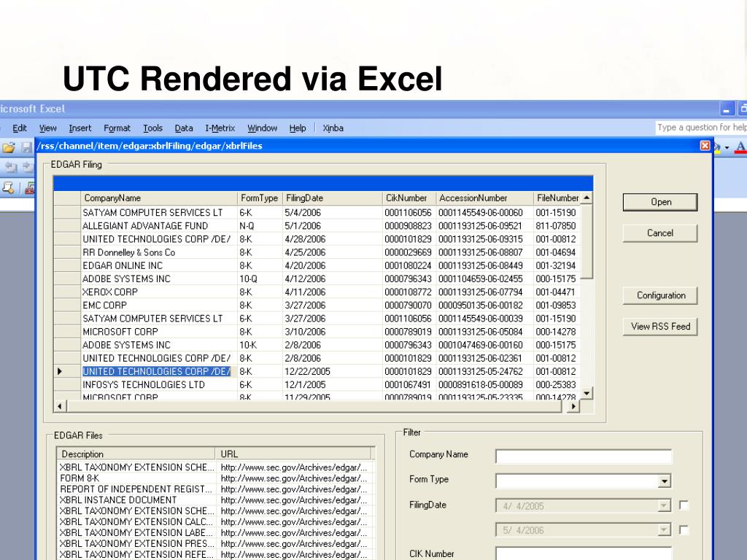Open the 5/4/2006 FilingDate dropdown
This screenshot has width=747, height=560.
click(x=664, y=529)
